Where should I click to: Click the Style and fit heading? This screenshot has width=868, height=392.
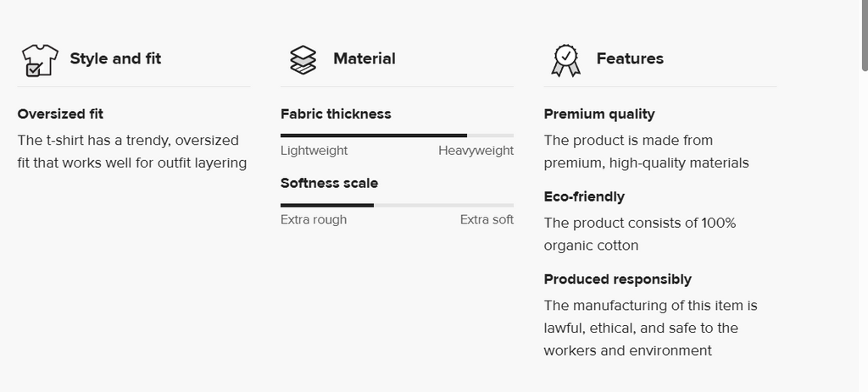[115, 58]
